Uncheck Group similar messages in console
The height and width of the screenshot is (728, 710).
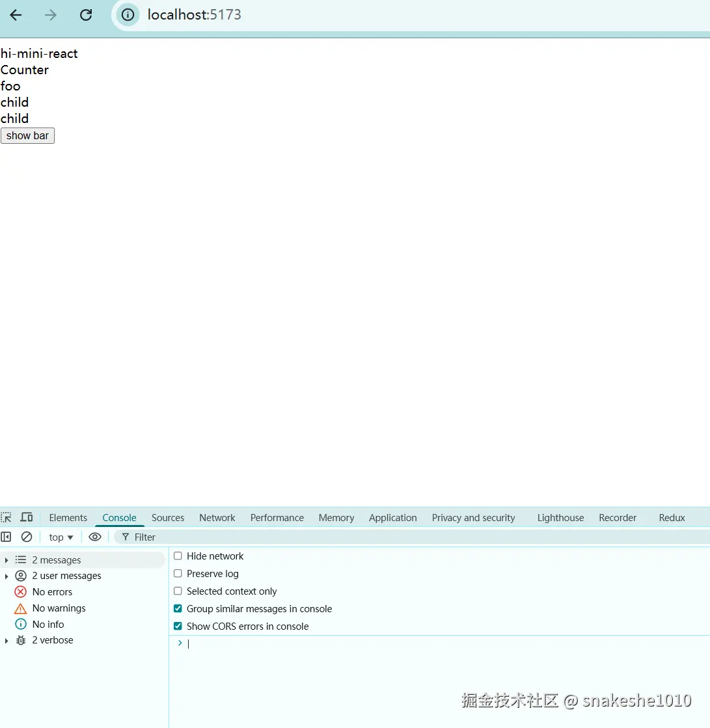click(178, 609)
